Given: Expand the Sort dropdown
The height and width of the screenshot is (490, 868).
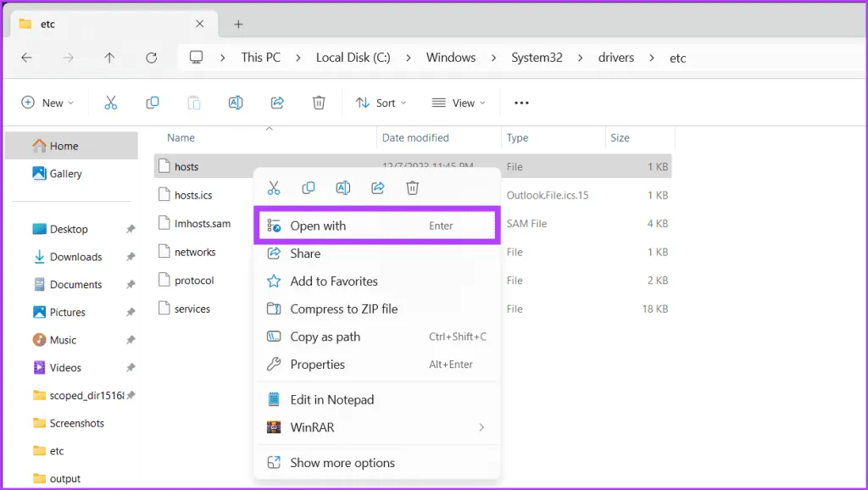Looking at the screenshot, I should pyautogui.click(x=381, y=103).
